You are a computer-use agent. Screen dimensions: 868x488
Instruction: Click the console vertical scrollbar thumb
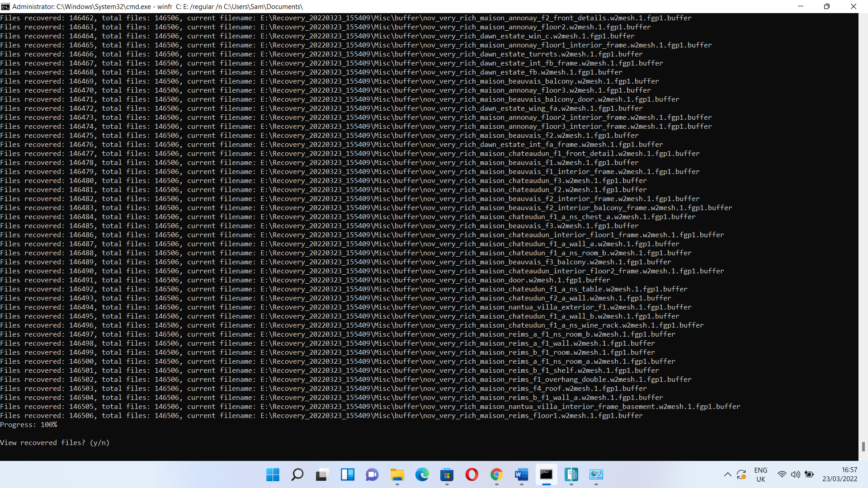863,446
